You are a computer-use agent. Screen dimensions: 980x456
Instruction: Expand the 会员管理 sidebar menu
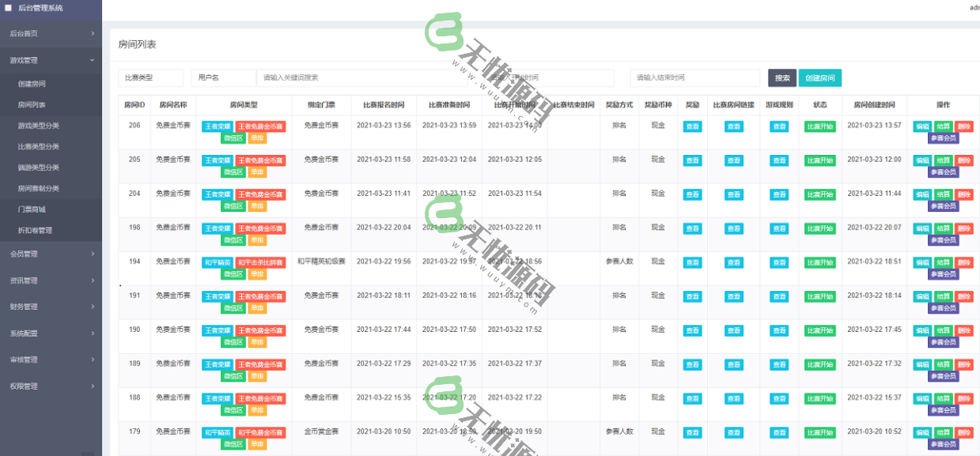click(x=51, y=254)
